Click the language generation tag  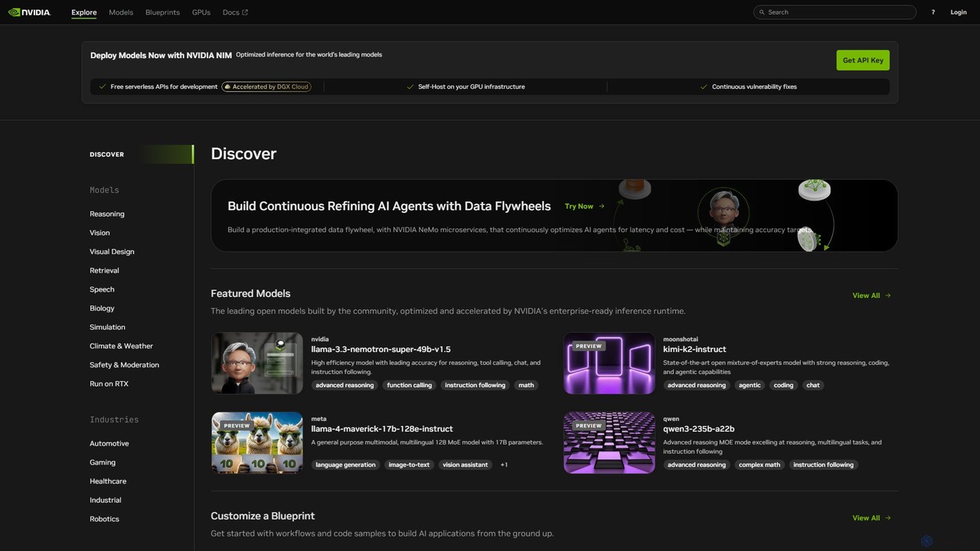345,465
